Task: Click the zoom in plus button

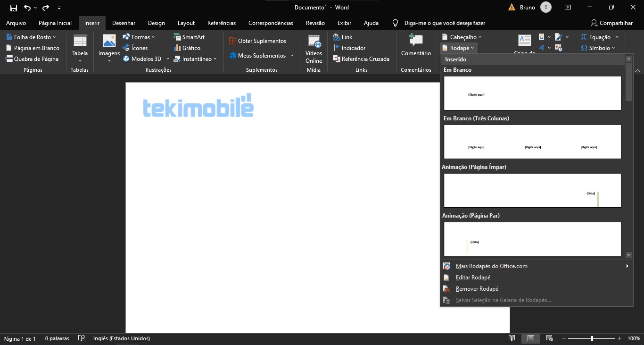Action: tap(619, 338)
